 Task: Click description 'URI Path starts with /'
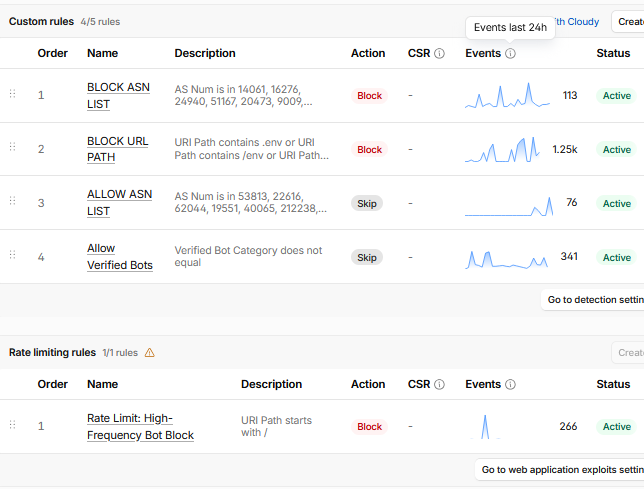tap(276, 426)
